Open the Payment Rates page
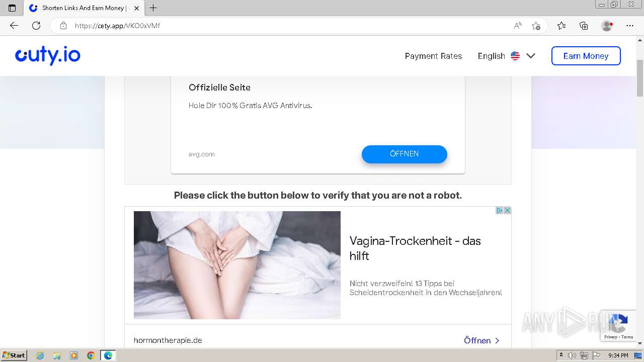644x362 pixels. (433, 56)
